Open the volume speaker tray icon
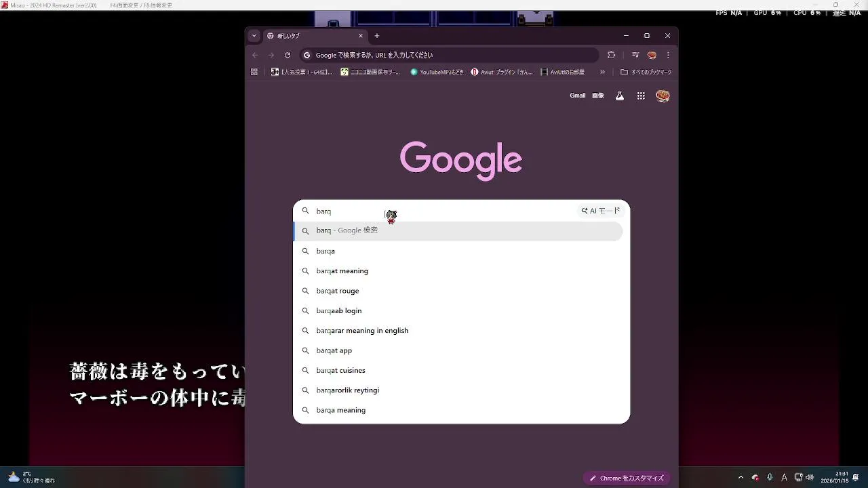The image size is (868, 488). tap(810, 477)
